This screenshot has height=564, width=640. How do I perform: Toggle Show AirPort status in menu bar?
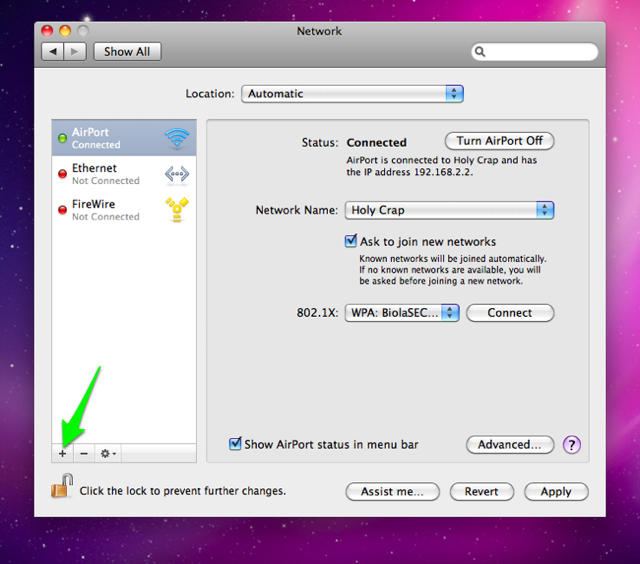[235, 444]
